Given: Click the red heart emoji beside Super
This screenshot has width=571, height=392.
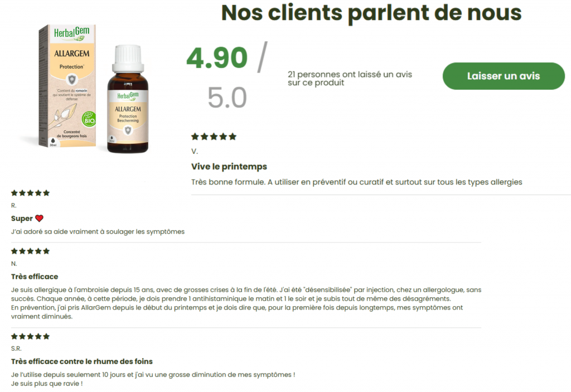Looking at the screenshot, I should pyautogui.click(x=40, y=219).
